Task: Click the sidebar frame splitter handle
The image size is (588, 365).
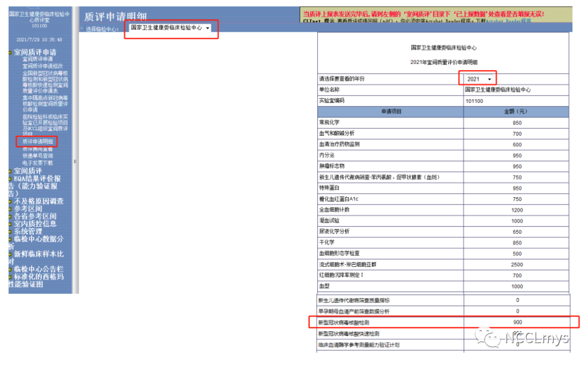Action: pyautogui.click(x=75, y=162)
